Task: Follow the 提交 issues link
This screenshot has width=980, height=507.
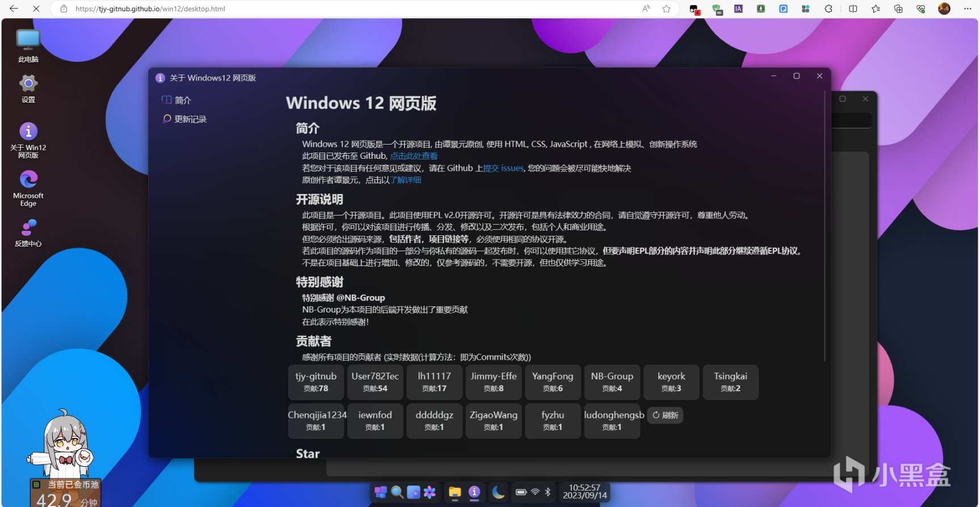Action: pyautogui.click(x=503, y=168)
